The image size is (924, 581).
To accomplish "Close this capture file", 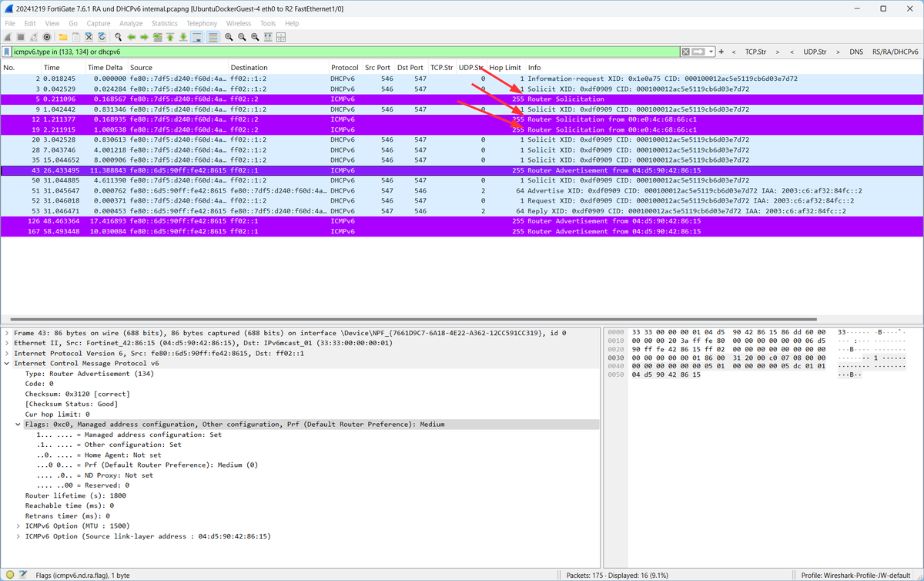I will [89, 36].
